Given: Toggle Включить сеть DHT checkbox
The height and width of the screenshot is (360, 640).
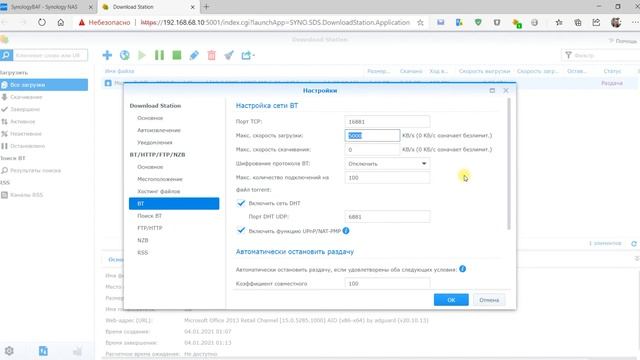Looking at the screenshot, I should (x=241, y=203).
